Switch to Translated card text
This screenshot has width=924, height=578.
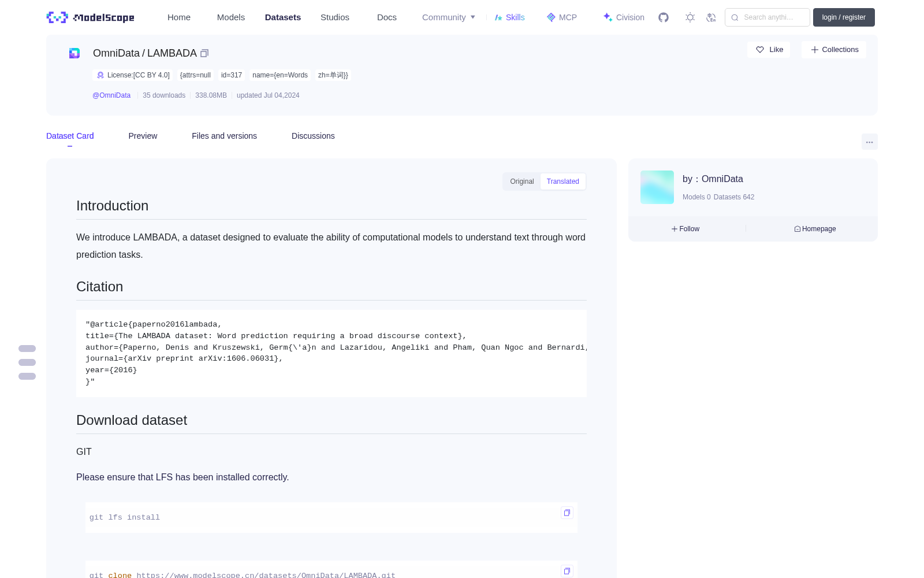(x=563, y=181)
